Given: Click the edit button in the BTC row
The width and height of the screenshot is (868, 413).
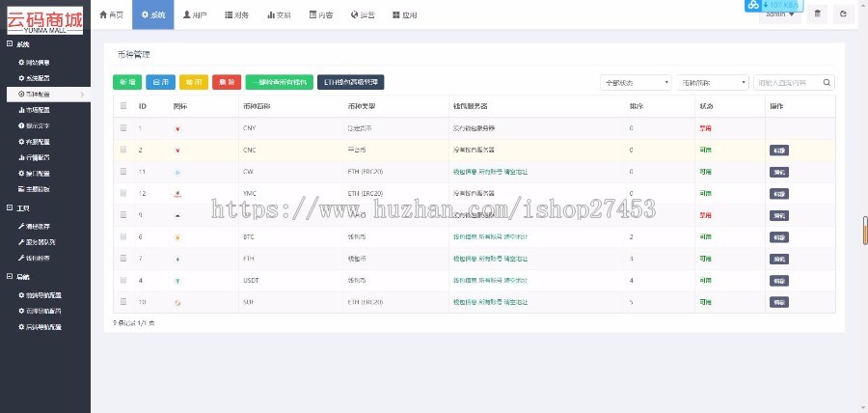Looking at the screenshot, I should (x=779, y=237).
